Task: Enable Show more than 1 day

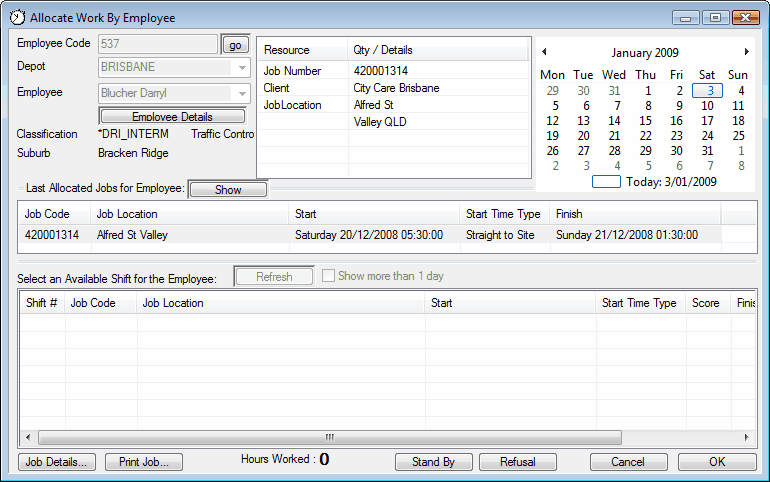Action: tap(329, 277)
